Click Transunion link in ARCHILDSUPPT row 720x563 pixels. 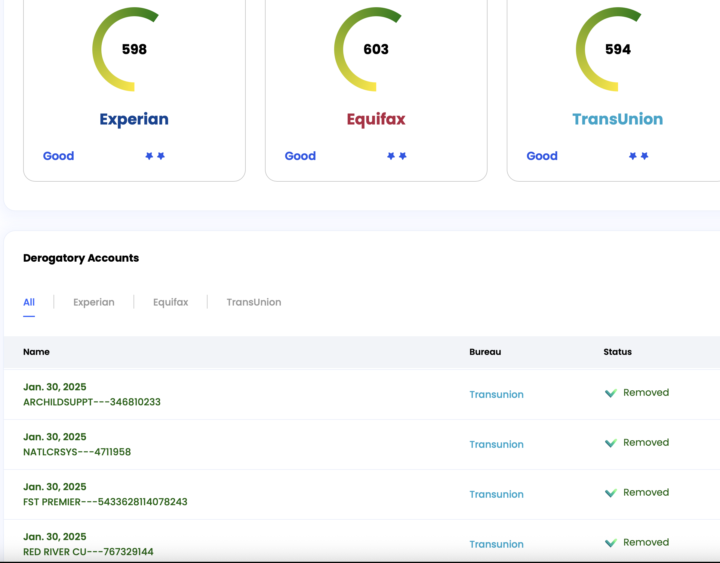496,394
